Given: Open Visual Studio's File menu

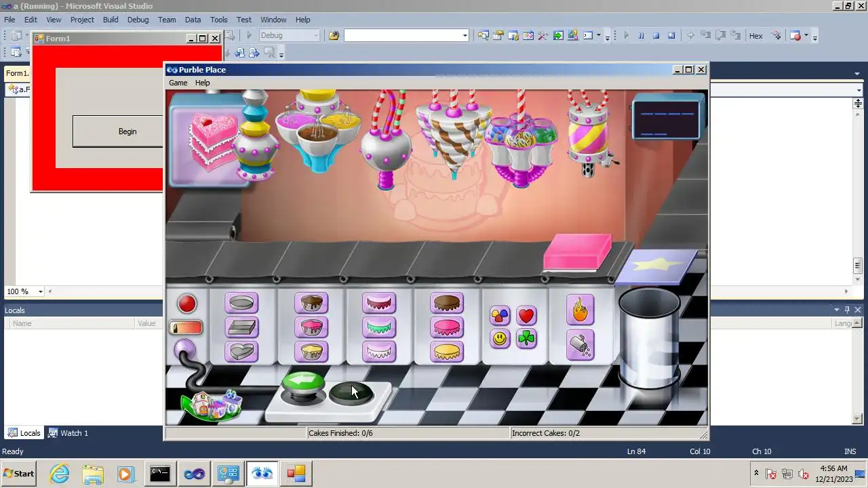Looking at the screenshot, I should pyautogui.click(x=9, y=20).
